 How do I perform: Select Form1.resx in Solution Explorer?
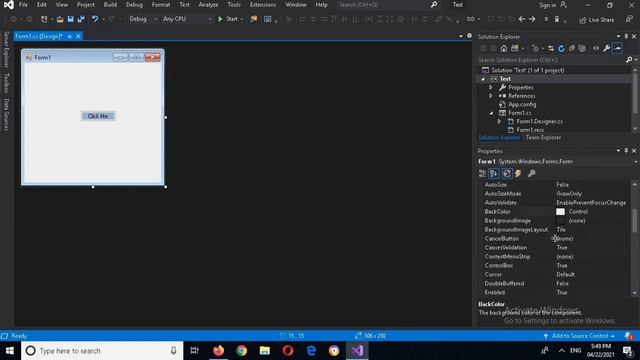point(530,130)
